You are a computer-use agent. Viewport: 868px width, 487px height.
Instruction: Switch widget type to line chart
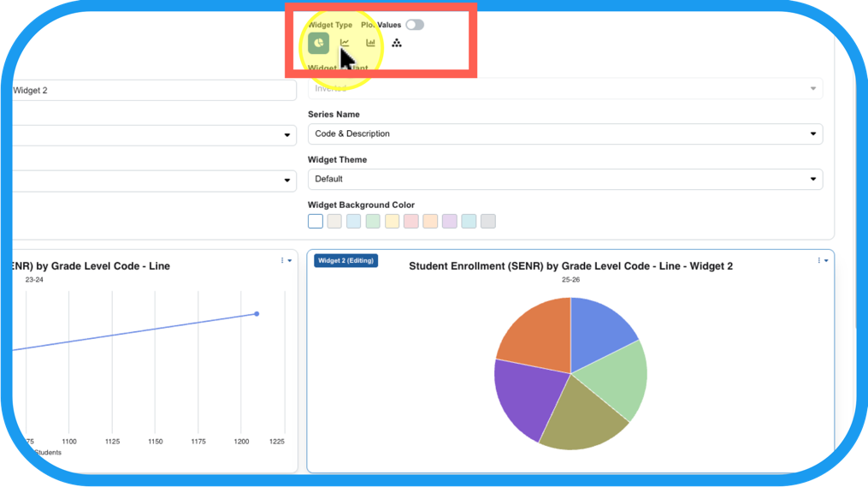pos(345,43)
